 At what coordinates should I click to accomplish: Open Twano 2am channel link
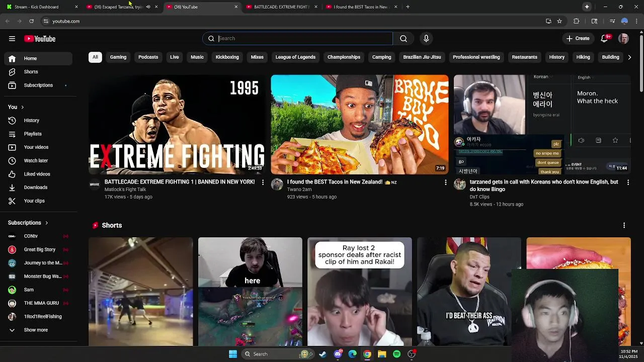(x=299, y=190)
